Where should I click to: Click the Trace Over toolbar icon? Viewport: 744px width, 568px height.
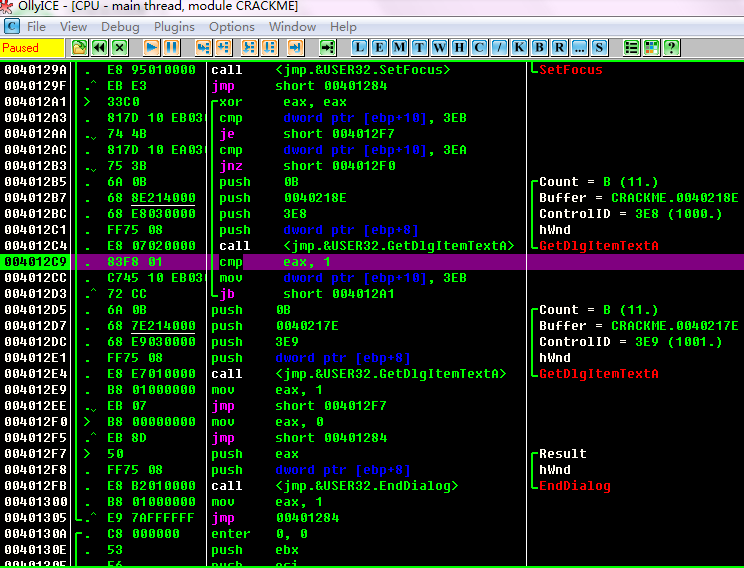tap(270, 47)
